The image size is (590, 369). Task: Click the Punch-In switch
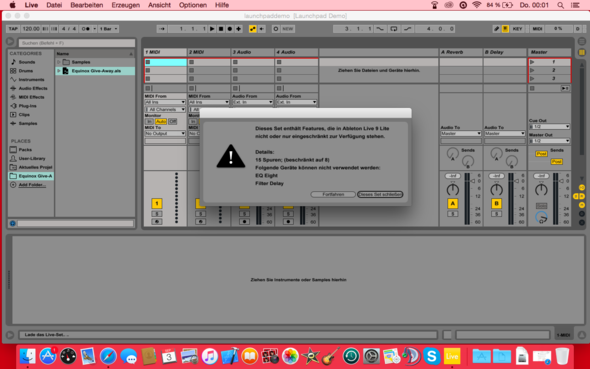coord(380,29)
